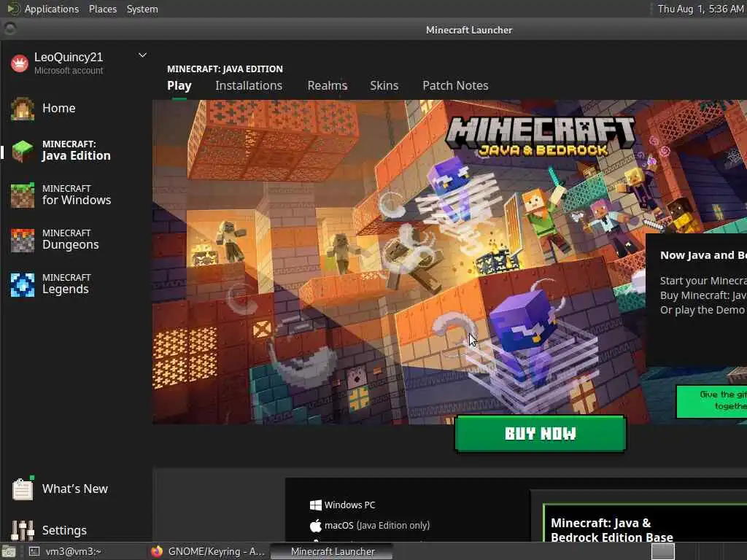Open the Places menu

(x=102, y=9)
